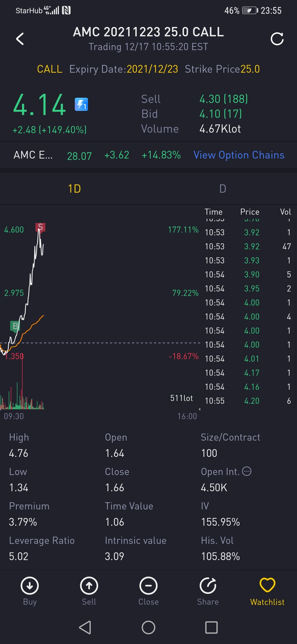Tap the AMC 20211223 25.0 CALL title

(x=148, y=32)
